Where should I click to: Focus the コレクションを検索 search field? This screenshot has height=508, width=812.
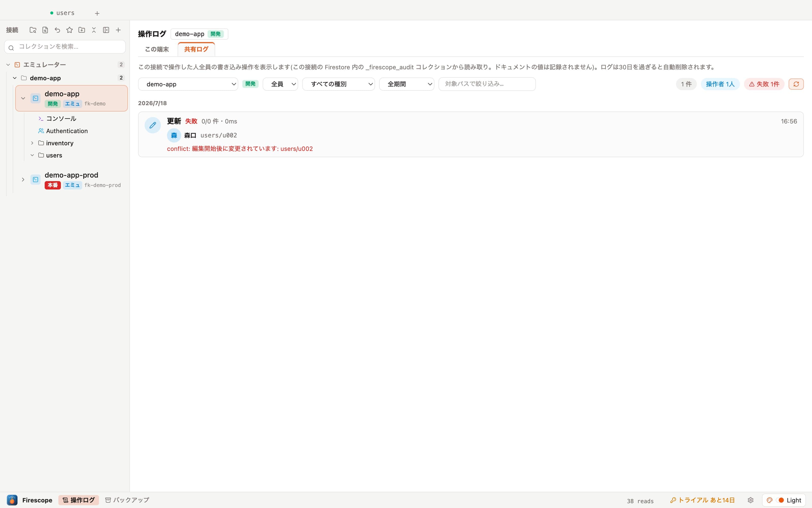65,47
